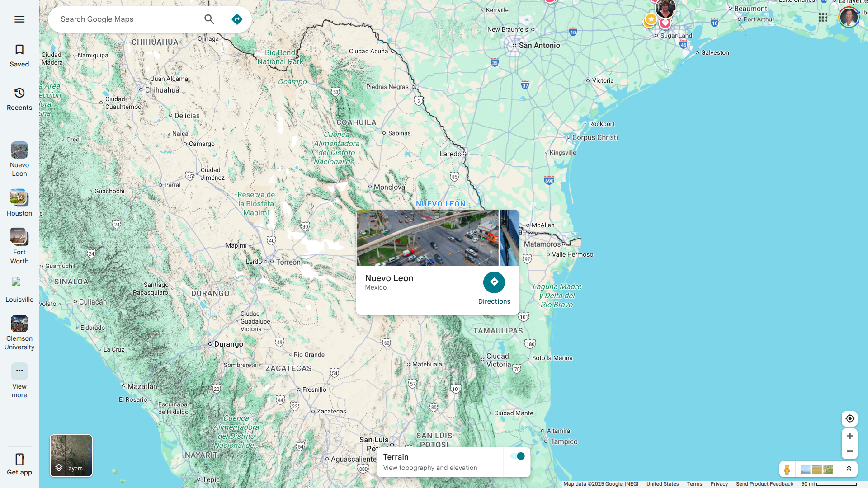Screen dimensions: 868x488
Task: Select Clemson University recent item
Action: click(19, 332)
